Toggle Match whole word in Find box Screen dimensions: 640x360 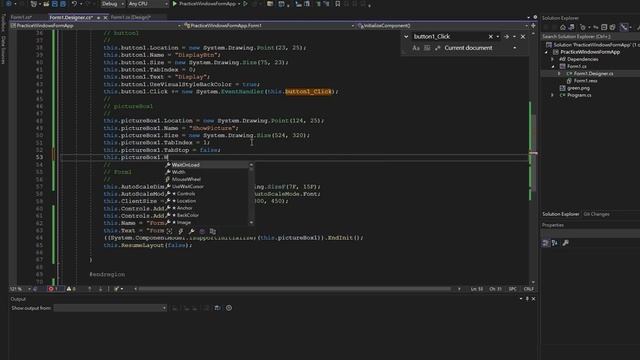427,48
